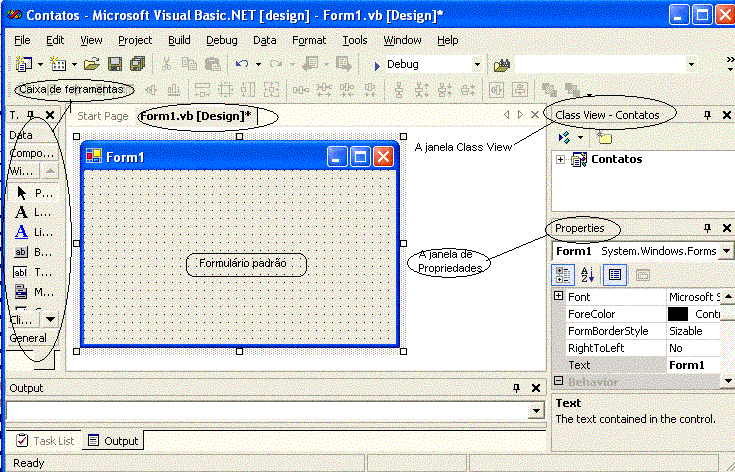
Task: Show the Property Pages icon in Properties window
Action: click(x=643, y=275)
